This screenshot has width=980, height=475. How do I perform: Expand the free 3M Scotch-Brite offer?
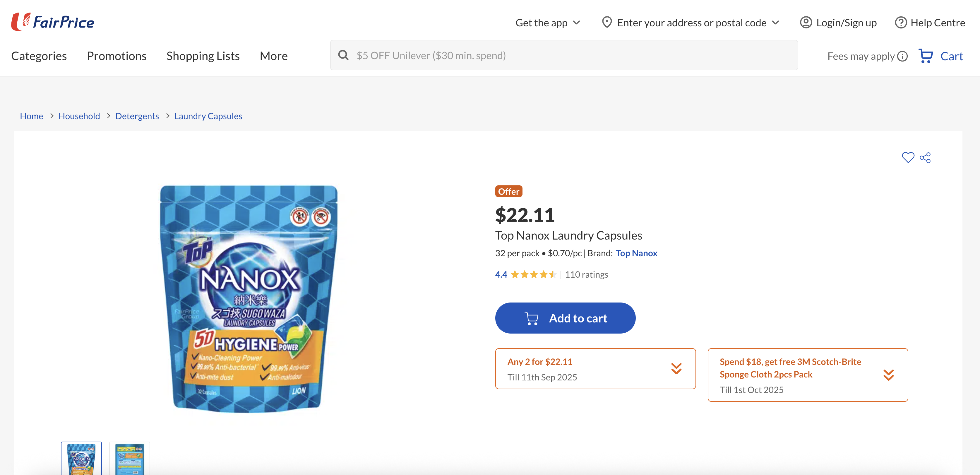[x=888, y=375]
